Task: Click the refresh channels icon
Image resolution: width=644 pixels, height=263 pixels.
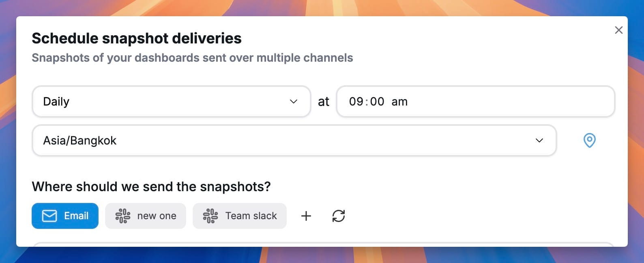Action: pyautogui.click(x=339, y=216)
